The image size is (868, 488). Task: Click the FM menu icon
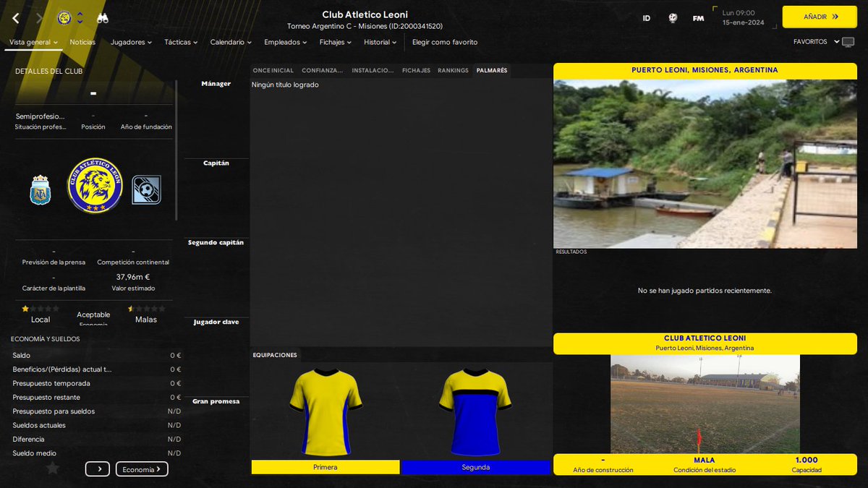pos(698,18)
